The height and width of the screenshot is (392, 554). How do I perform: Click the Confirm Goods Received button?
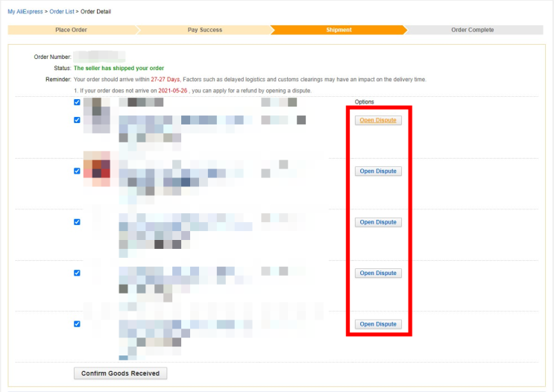pyautogui.click(x=121, y=373)
